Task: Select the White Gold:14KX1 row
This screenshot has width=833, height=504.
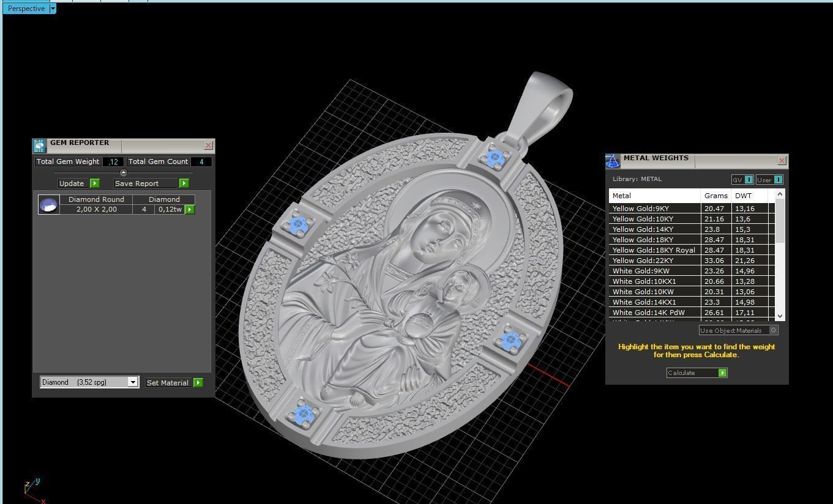Action: [x=692, y=302]
